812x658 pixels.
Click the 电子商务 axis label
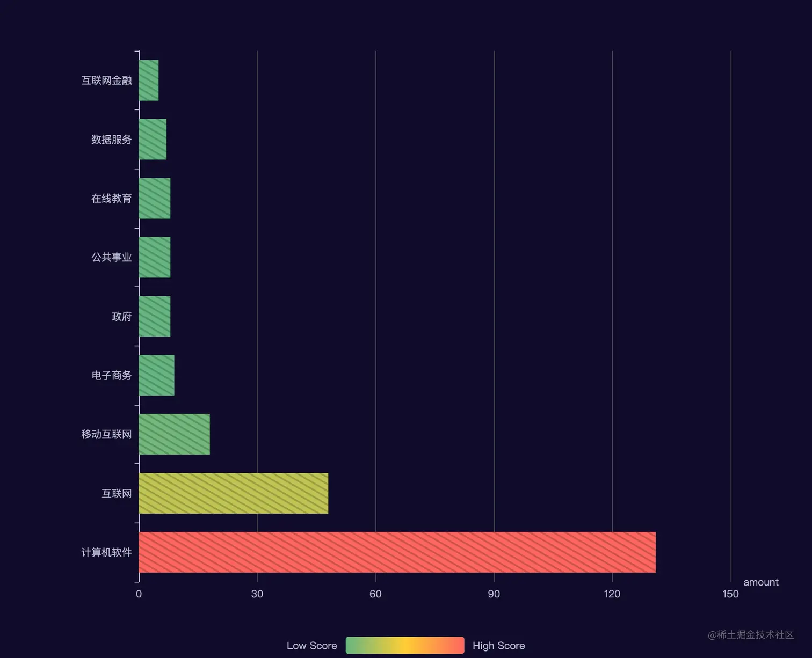coord(112,375)
